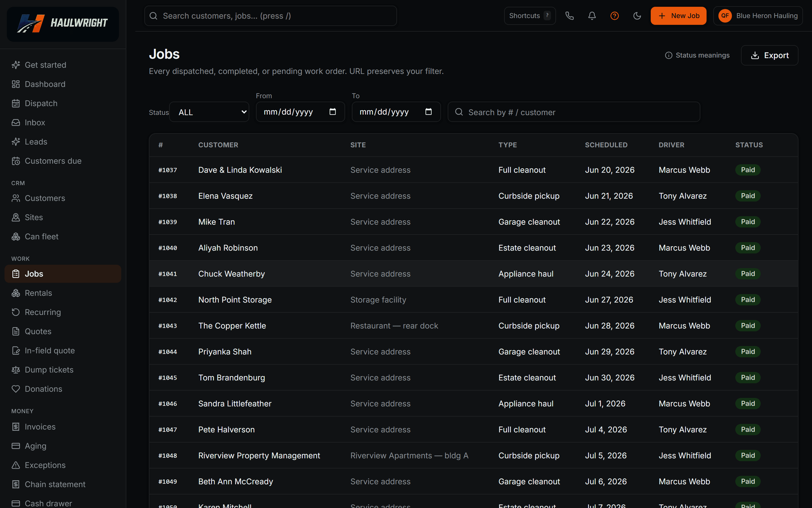812x508 pixels.
Task: Click the orange help question mark icon
Action: (614, 16)
